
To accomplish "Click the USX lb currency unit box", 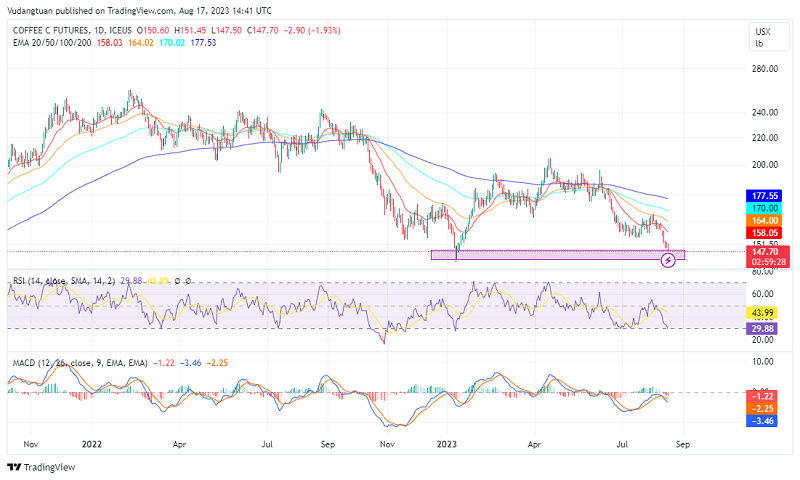I will pyautogui.click(x=763, y=38).
